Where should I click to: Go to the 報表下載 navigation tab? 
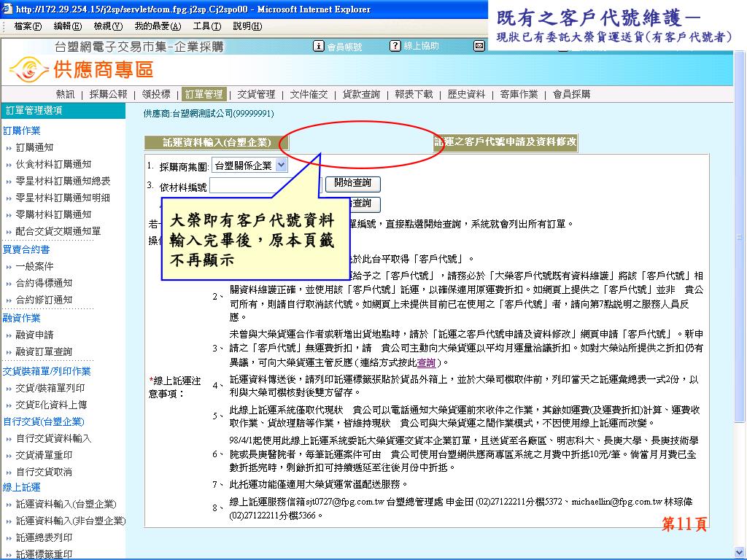(414, 94)
